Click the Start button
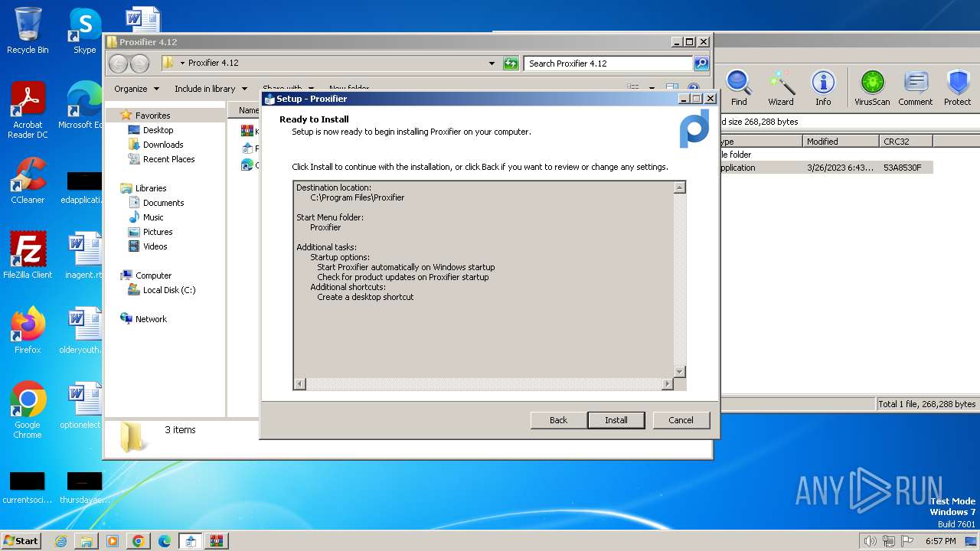 (x=21, y=540)
